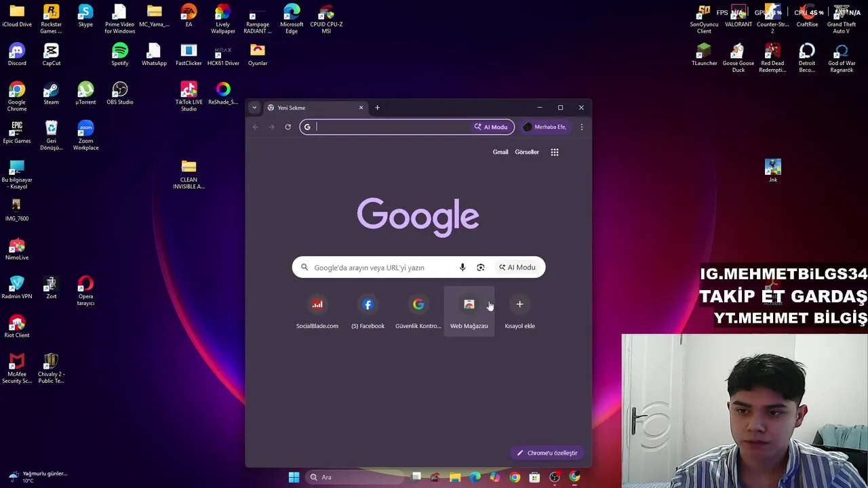Start voice search with the microphone icon
Screen dimensions: 868x488
tap(462, 267)
